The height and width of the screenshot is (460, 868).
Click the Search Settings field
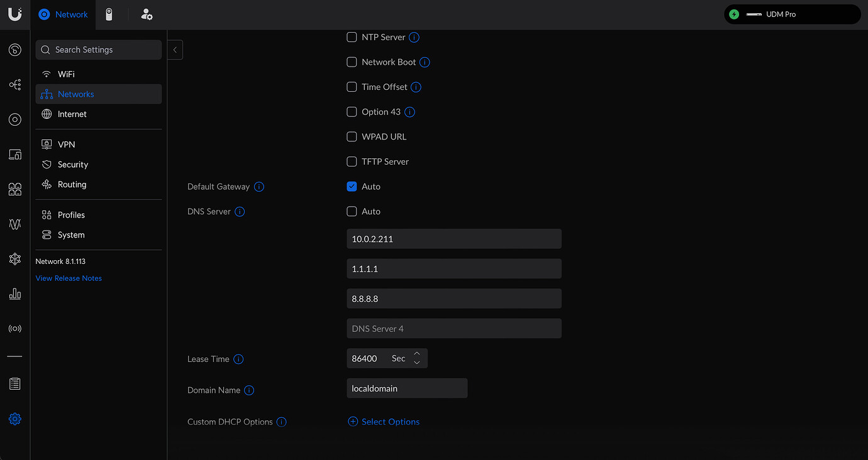coord(98,49)
